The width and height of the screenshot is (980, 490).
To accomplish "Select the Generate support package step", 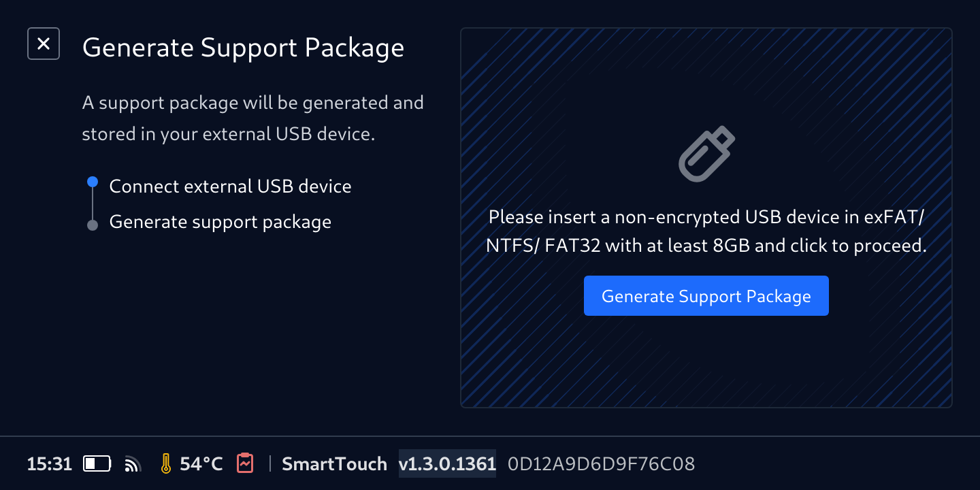I will tap(220, 222).
